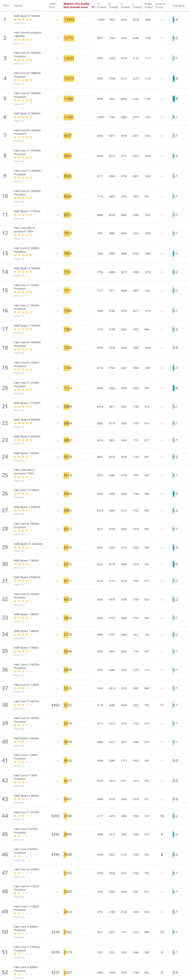The image size is (189, 980).
Task: Sort by the 16 threads column header
Action: pos(101,5)
